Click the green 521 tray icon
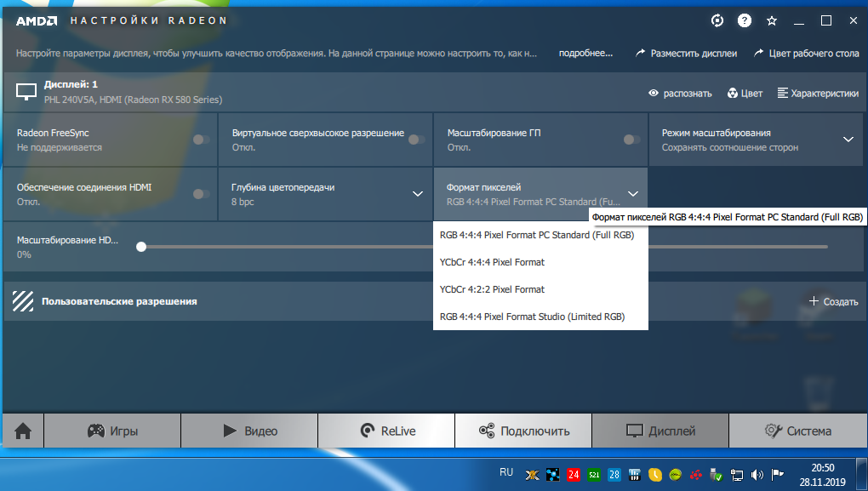The image size is (868, 491). point(594,474)
